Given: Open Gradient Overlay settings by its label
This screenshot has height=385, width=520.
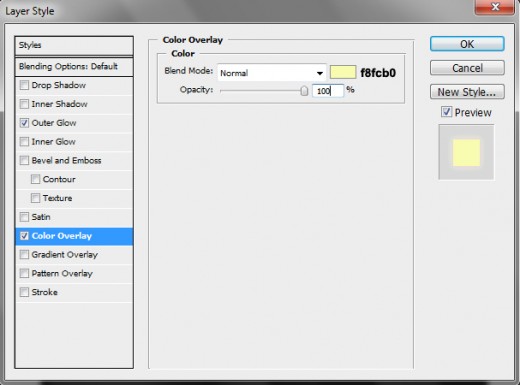Looking at the screenshot, I should 65,255.
